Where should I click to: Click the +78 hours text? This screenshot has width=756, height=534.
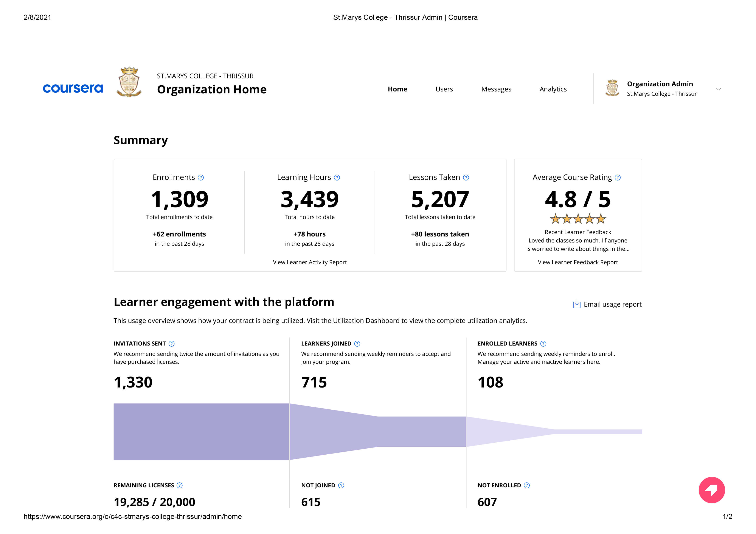(309, 234)
